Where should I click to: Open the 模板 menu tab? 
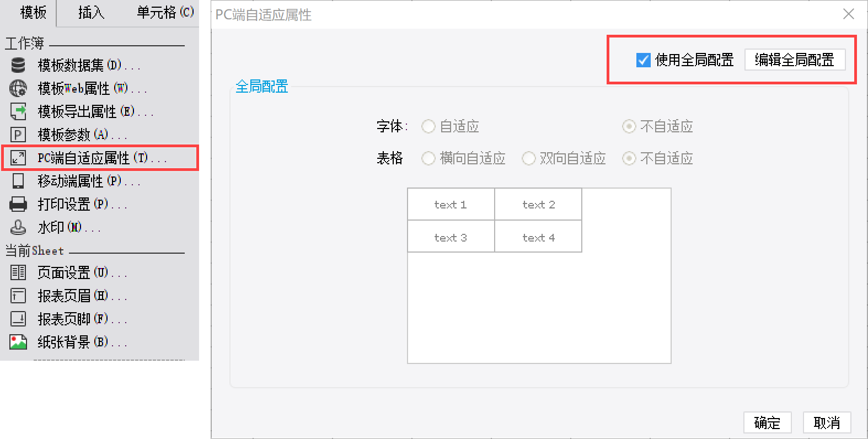pos(33,12)
